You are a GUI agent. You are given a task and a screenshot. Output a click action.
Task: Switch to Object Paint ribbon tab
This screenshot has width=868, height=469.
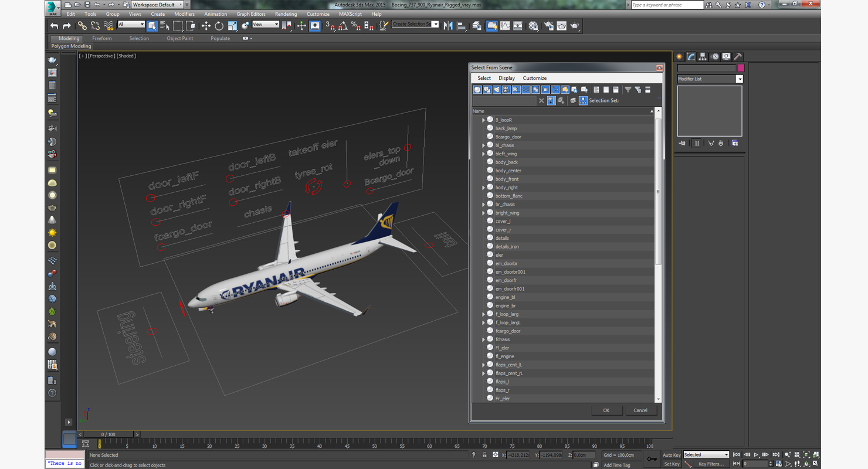[179, 39]
